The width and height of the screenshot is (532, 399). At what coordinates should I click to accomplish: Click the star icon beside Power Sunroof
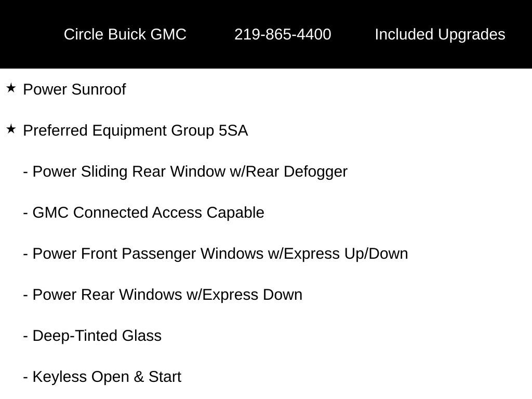coord(11,88)
